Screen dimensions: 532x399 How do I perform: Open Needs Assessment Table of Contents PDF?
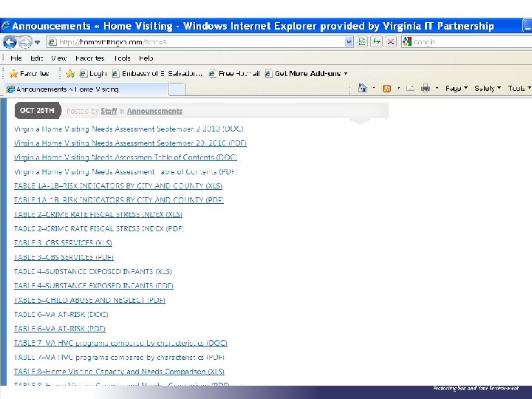tap(126, 171)
